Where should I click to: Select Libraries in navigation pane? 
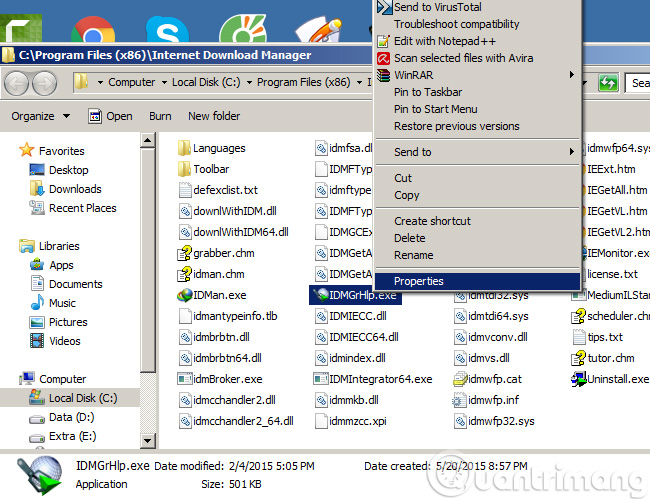[49, 246]
